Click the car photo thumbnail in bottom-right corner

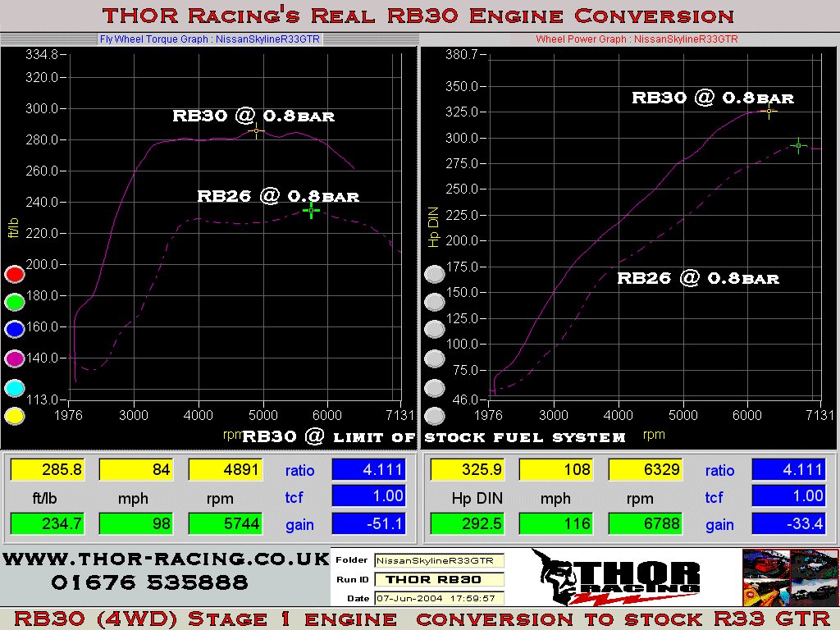[791, 576]
